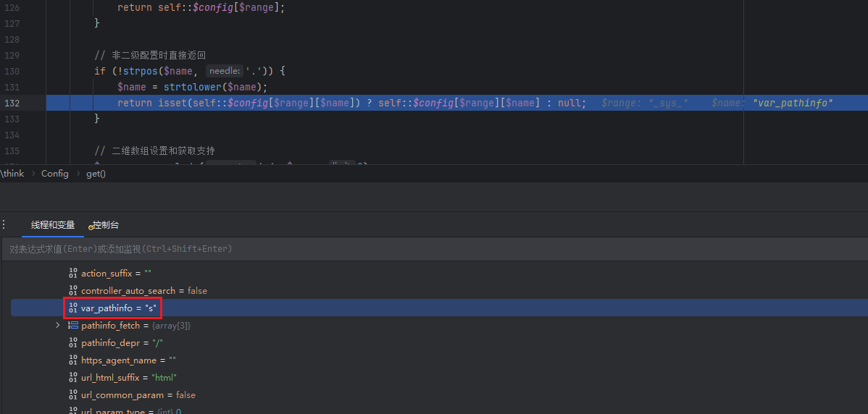The width and height of the screenshot is (868, 414).
Task: Click the inline $name value "var_pathinfo" hint
Action: point(772,103)
